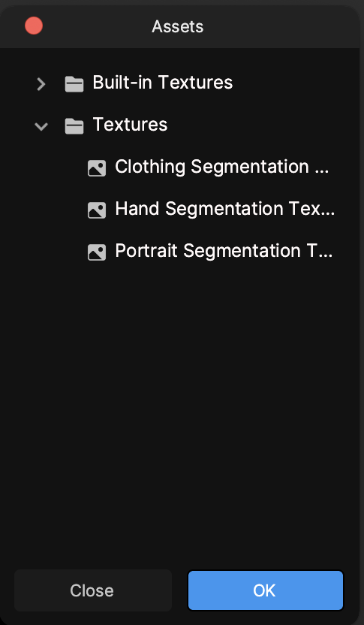The image size is (364, 625).
Task: Click the Hand Segmentation texture image icon
Action: click(97, 210)
